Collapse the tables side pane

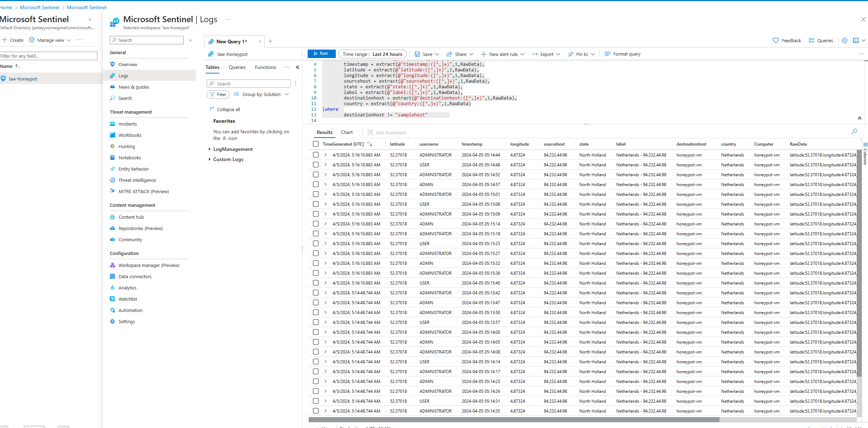tap(297, 67)
